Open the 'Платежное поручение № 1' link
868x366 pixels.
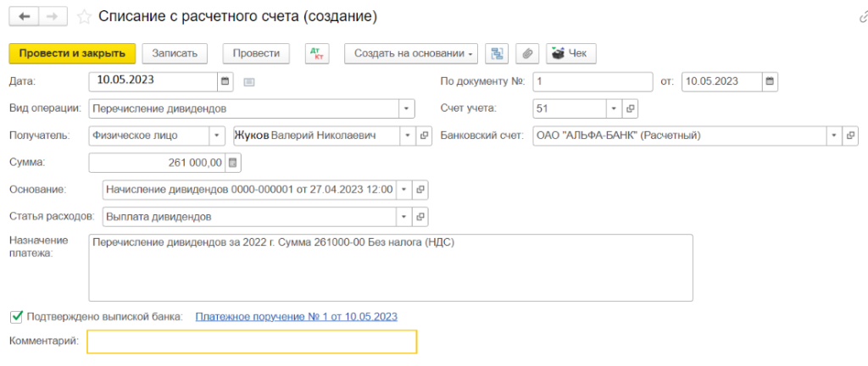pyautogui.click(x=296, y=316)
